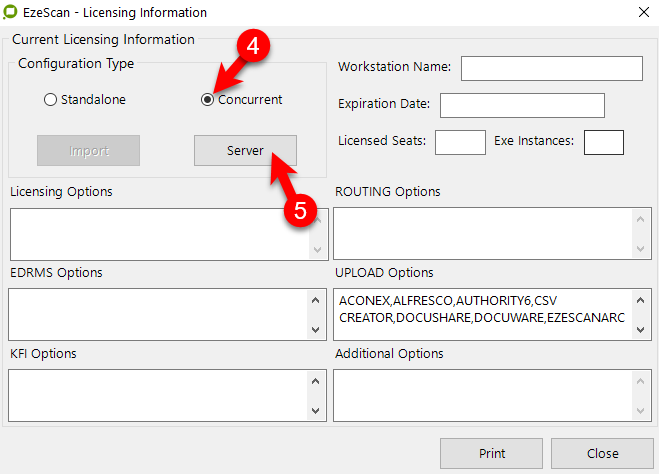Image resolution: width=659 pixels, height=474 pixels.
Task: Select the Standalone radio button
Action: 51,100
